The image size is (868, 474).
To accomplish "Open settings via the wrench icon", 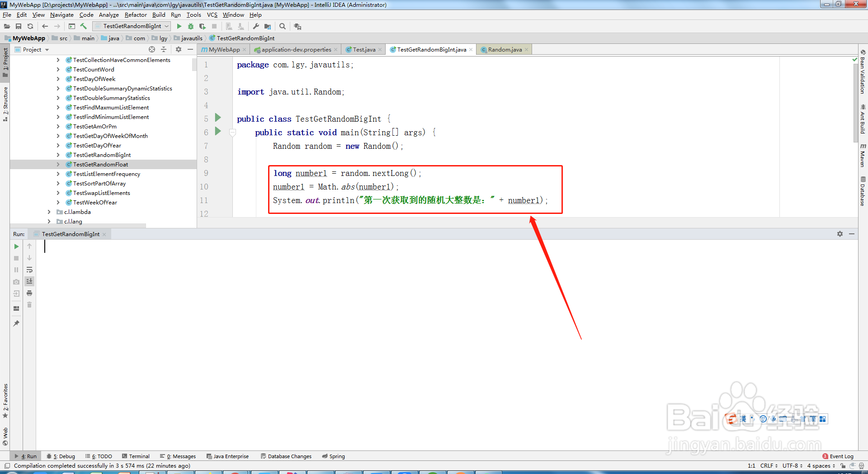I will [256, 26].
